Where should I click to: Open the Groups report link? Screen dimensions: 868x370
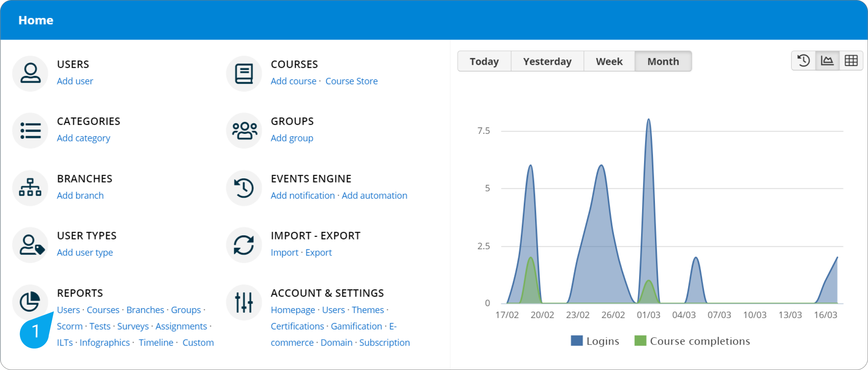(186, 310)
